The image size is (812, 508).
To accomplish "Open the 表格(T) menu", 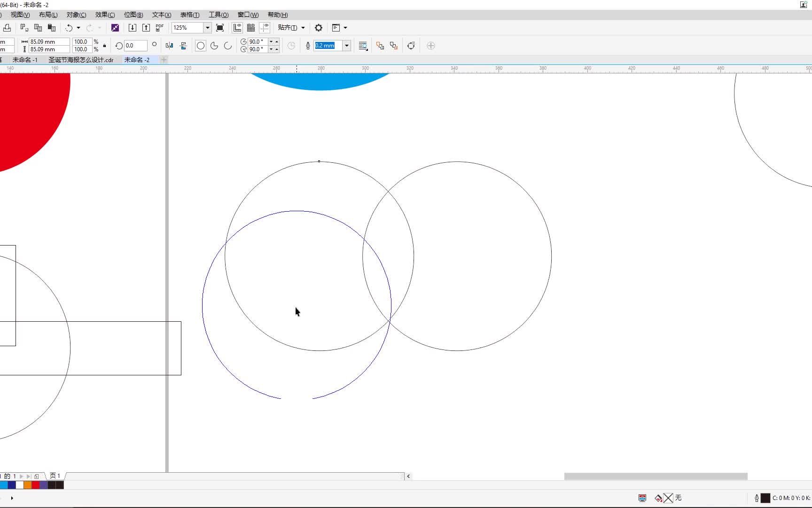I will point(189,15).
